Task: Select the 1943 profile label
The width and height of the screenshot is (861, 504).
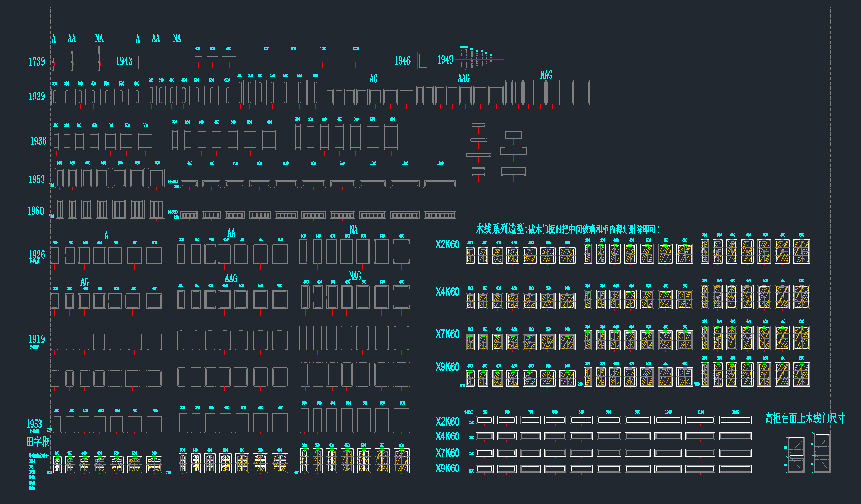Action: [x=124, y=61]
